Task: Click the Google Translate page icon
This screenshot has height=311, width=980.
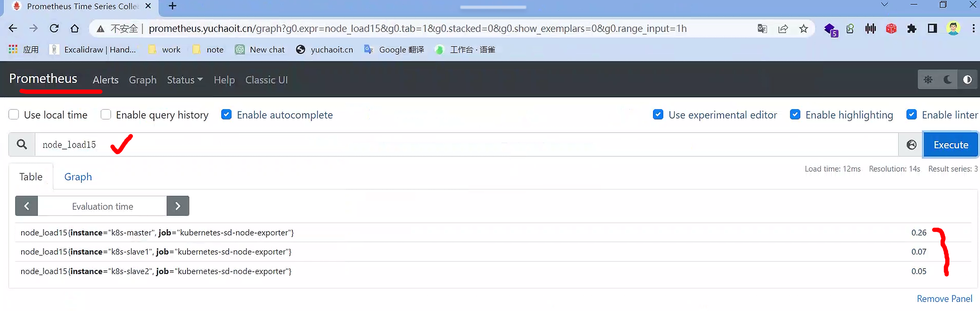Action: pos(762,28)
